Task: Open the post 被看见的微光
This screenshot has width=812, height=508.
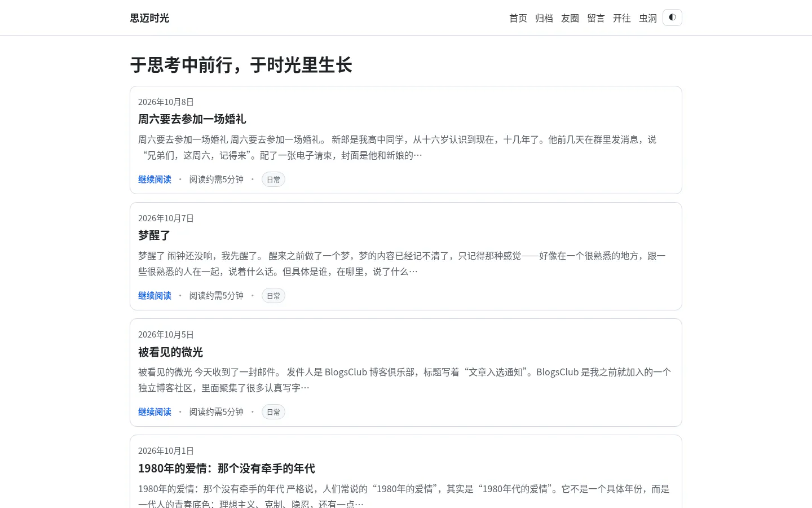Action: [x=170, y=352]
